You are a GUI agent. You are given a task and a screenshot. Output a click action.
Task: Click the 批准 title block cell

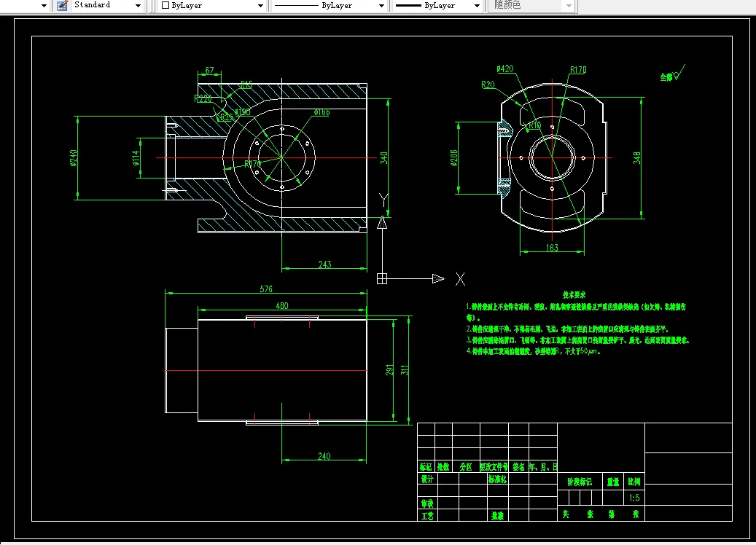click(498, 516)
